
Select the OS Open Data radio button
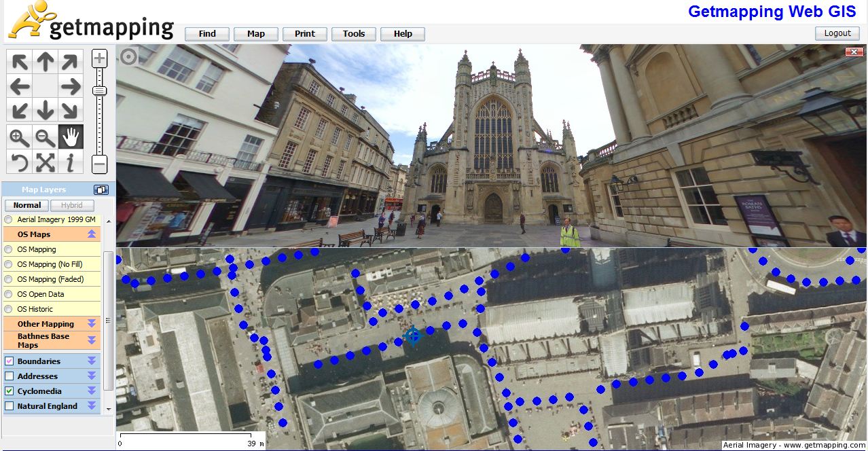coord(8,294)
